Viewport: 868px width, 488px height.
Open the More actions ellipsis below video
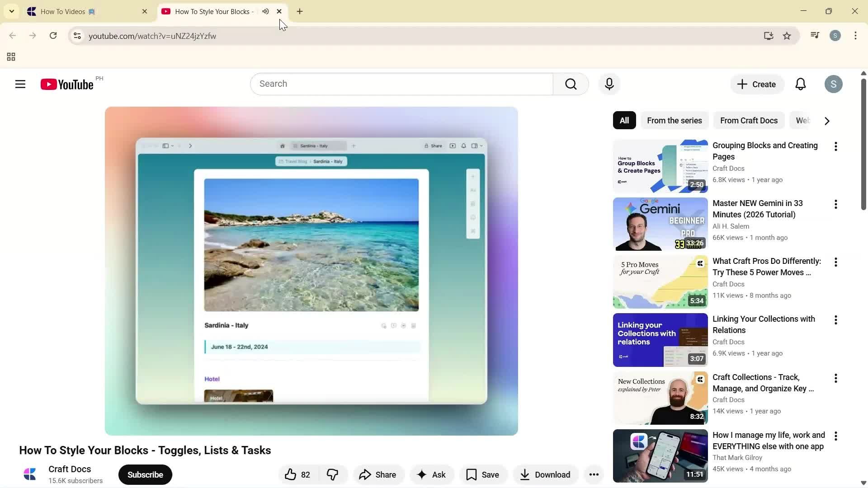pos(594,474)
